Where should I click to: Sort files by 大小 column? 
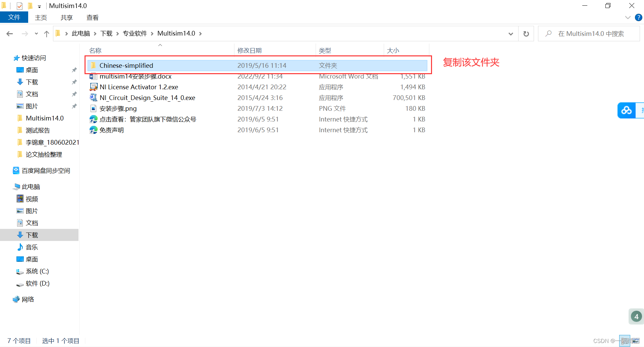coord(393,50)
